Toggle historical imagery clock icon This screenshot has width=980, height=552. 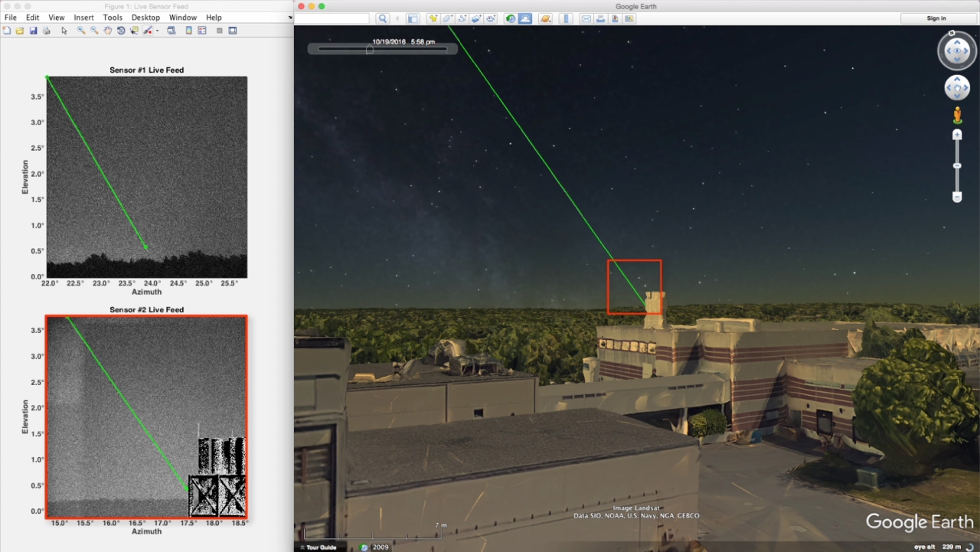[x=511, y=18]
